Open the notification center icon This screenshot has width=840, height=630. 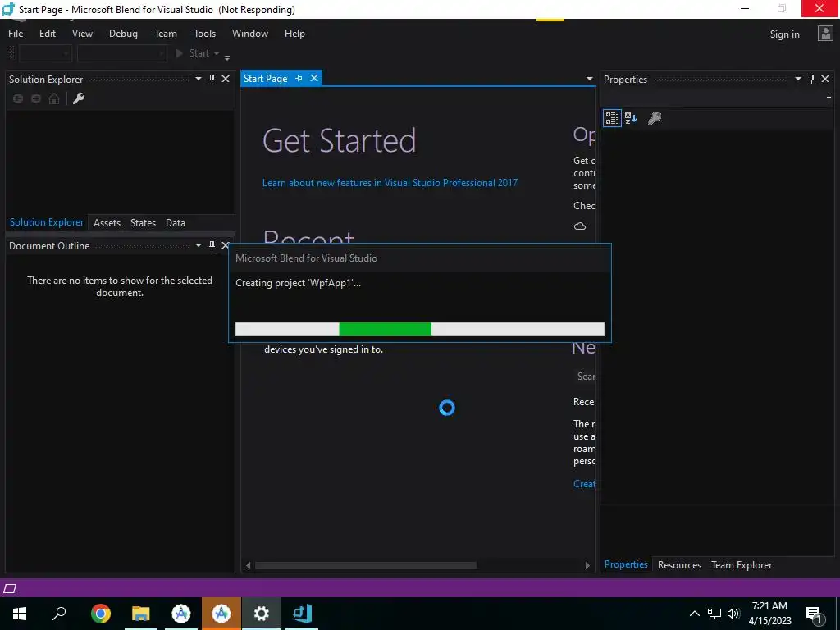[x=813, y=614]
